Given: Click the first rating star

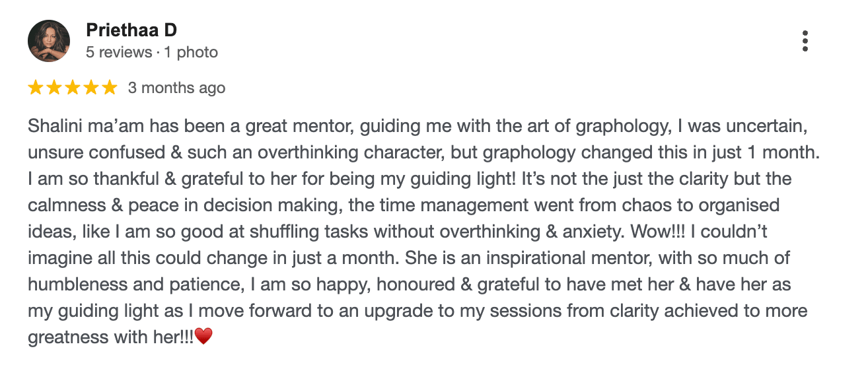Looking at the screenshot, I should click(36, 88).
